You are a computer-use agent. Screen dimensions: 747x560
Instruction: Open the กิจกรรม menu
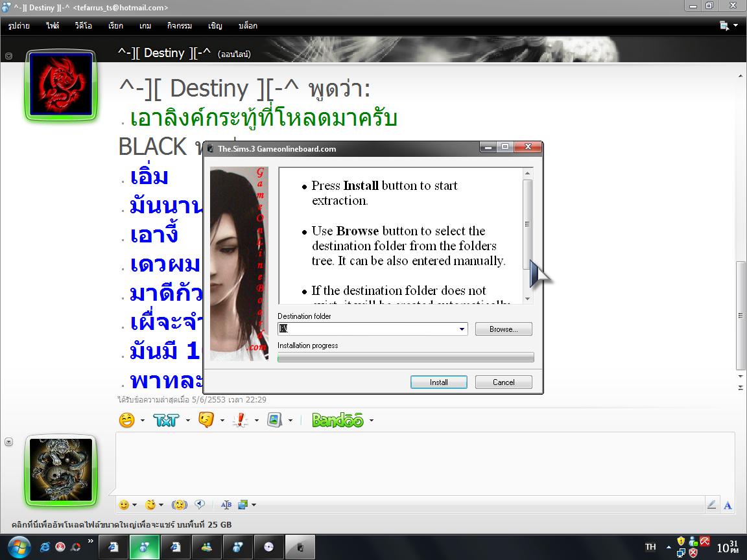(x=180, y=26)
